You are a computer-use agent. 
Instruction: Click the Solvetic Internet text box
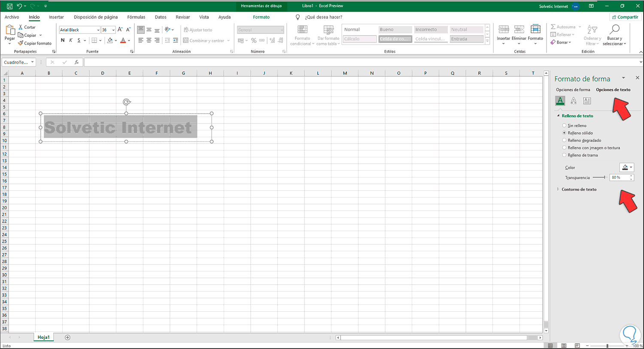[126, 127]
